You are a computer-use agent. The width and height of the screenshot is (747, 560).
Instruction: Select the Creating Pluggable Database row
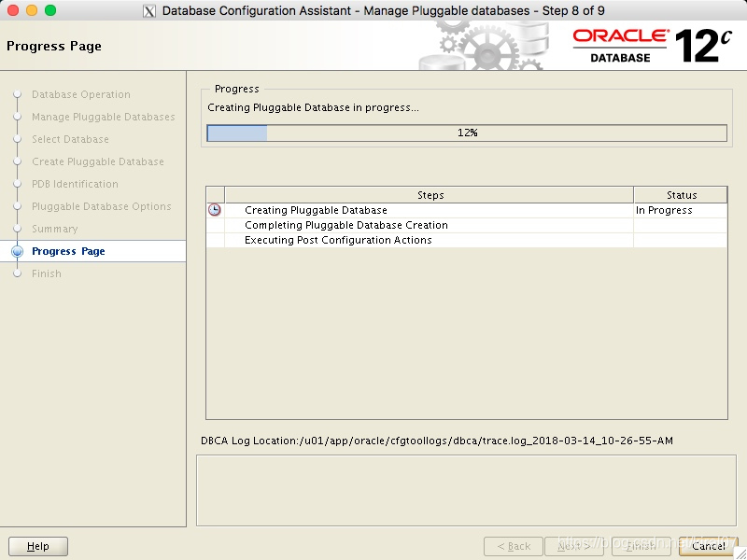(467, 210)
